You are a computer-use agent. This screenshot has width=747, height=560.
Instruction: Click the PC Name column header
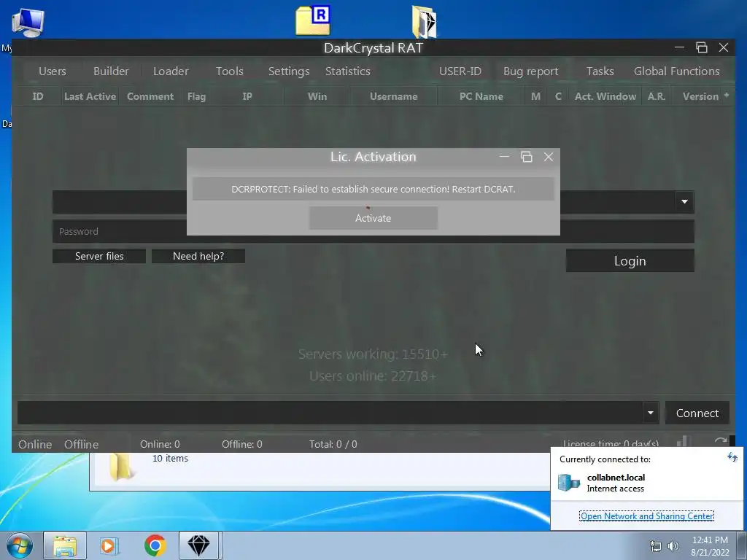point(481,97)
